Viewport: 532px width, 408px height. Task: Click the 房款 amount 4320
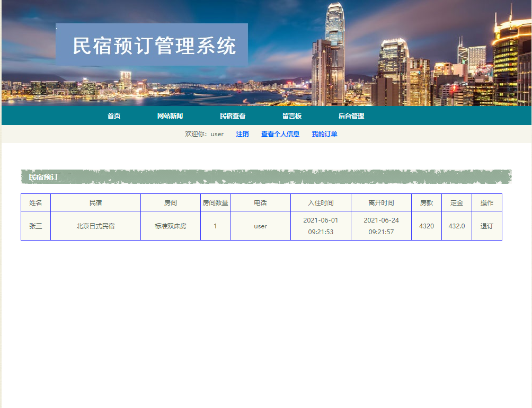click(426, 226)
